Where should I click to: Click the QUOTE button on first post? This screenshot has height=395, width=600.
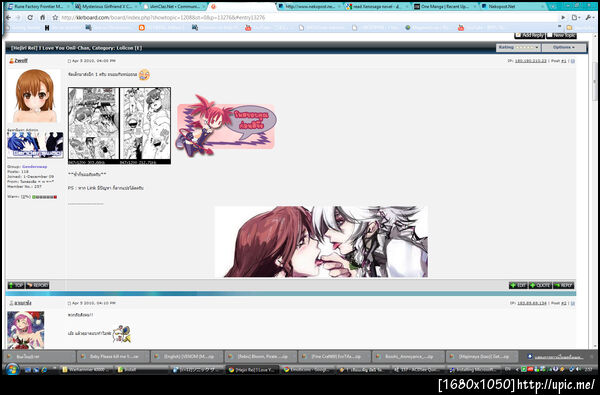540,285
